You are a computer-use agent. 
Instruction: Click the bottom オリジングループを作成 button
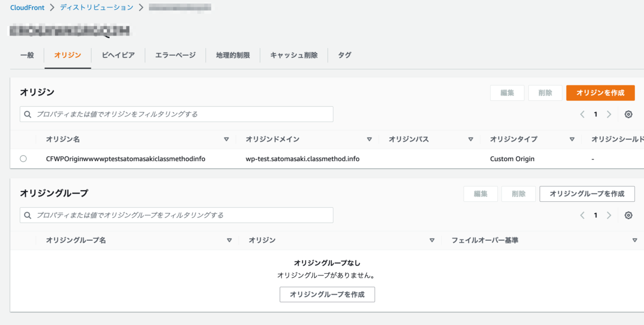pyautogui.click(x=327, y=294)
